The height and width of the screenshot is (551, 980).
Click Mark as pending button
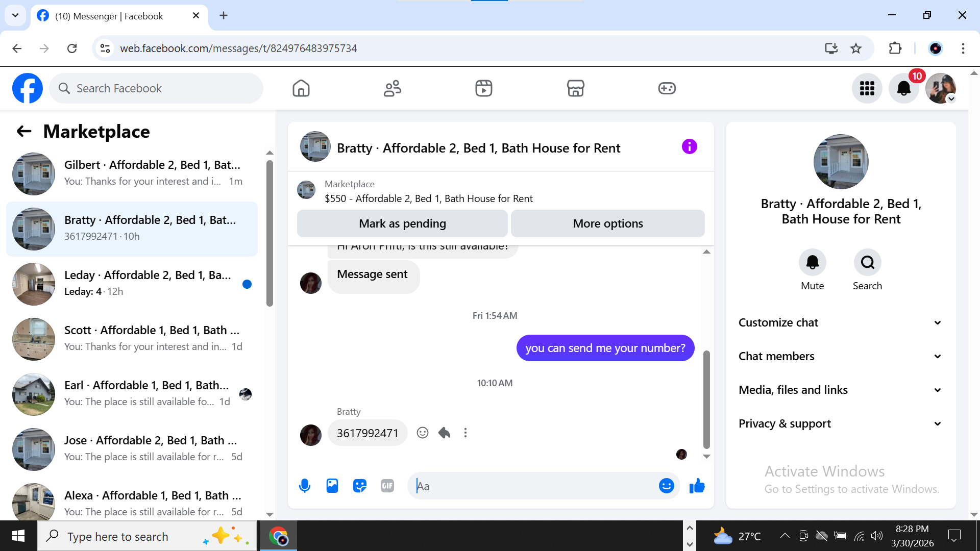coord(402,223)
